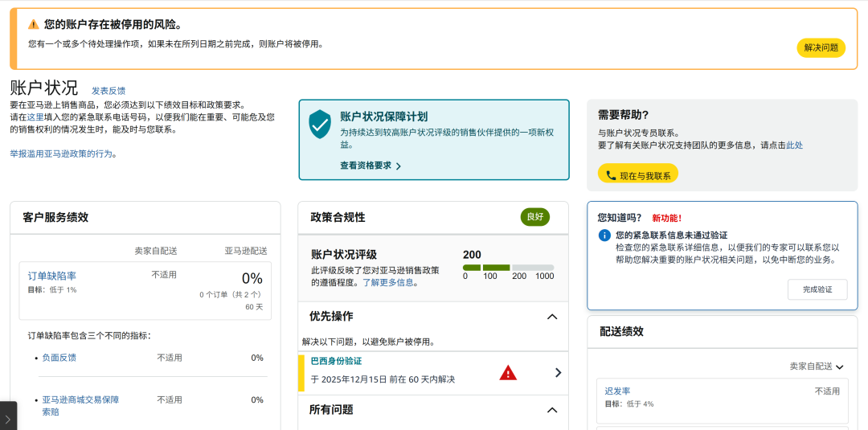The height and width of the screenshot is (430, 868).
Task: Click the chevron next to 查看资格要求
Action: click(399, 166)
